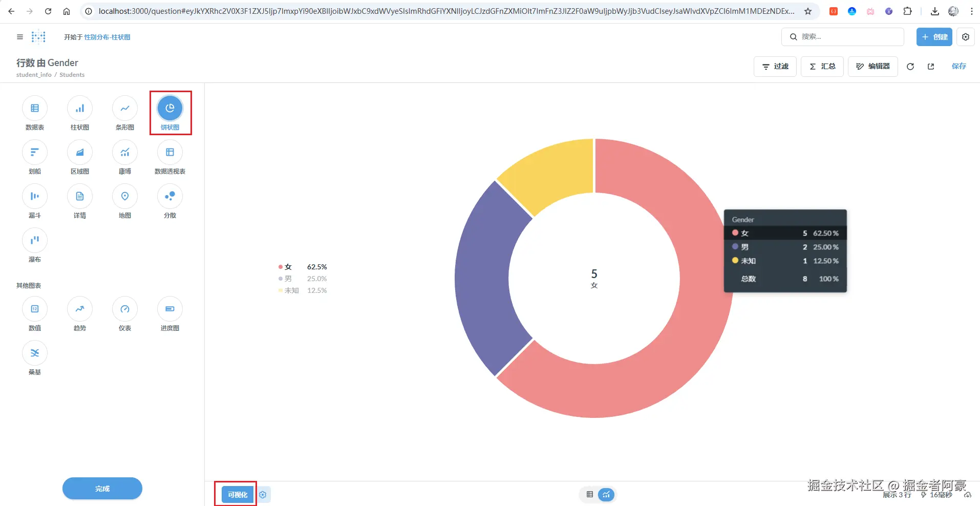Bookmark this page with the star
The image size is (980, 506).
(x=808, y=11)
